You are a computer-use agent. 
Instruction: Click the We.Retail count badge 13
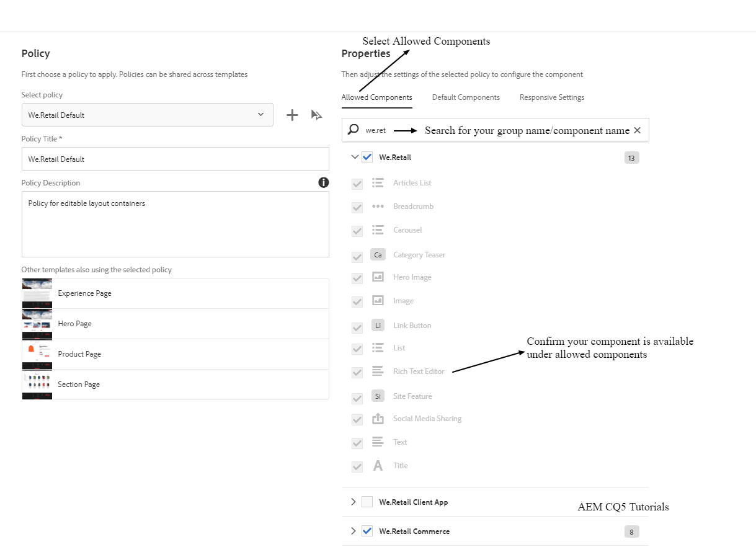[x=631, y=158]
